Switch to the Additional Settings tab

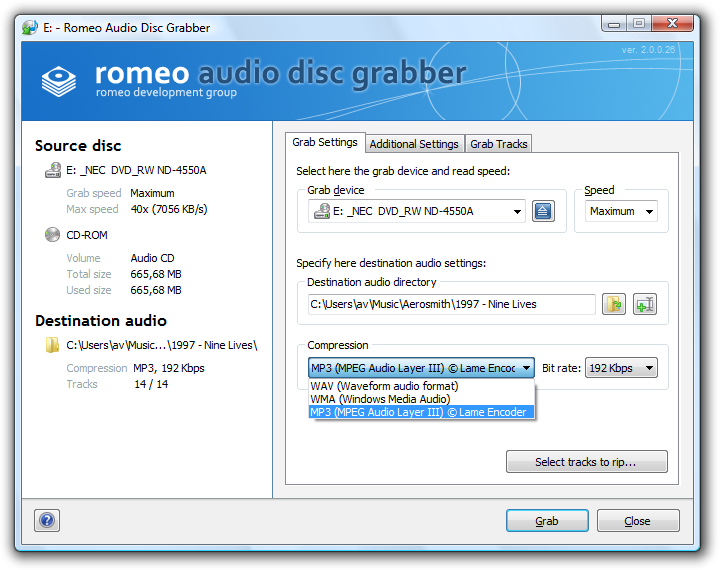click(x=414, y=144)
